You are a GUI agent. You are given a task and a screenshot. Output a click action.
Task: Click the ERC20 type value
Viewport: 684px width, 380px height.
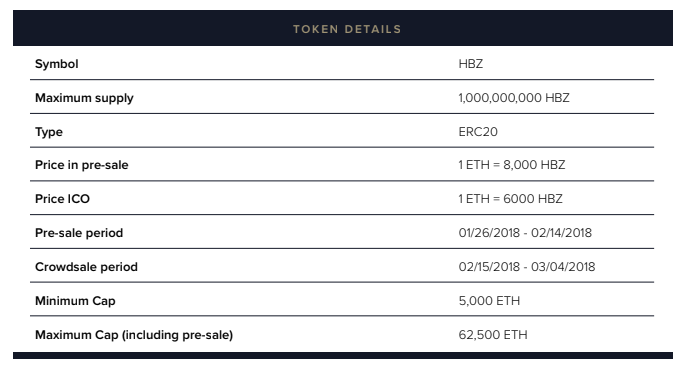pyautogui.click(x=478, y=132)
